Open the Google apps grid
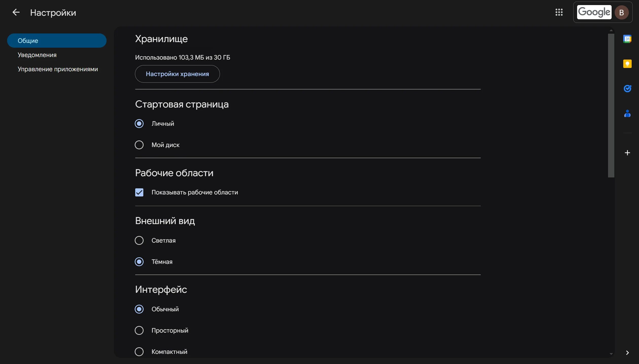Viewport: 639px width, 364px height. [x=559, y=12]
